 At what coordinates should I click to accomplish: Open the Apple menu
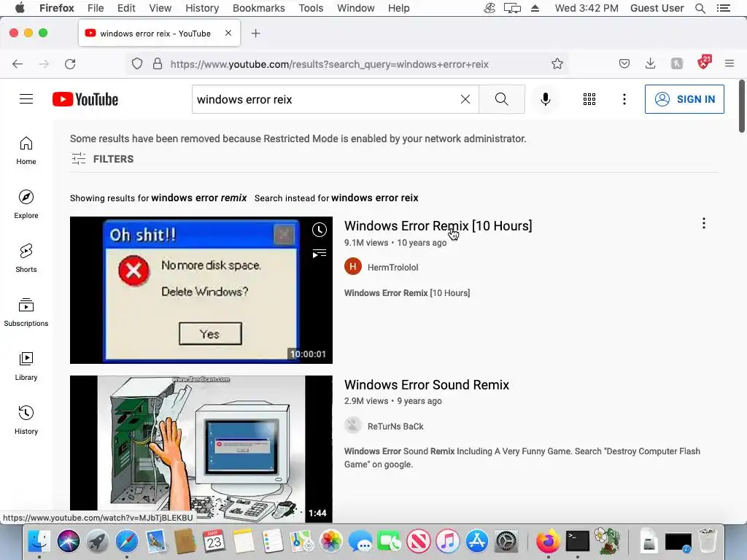[x=20, y=8]
